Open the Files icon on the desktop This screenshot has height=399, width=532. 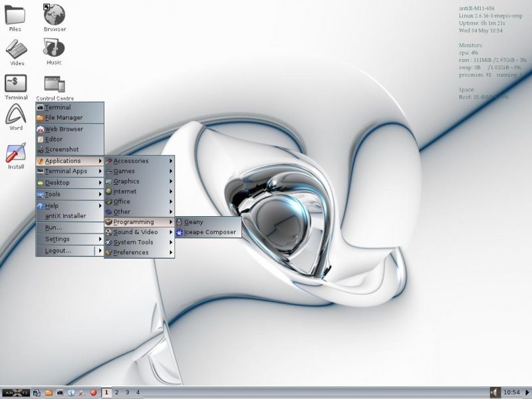[15, 17]
